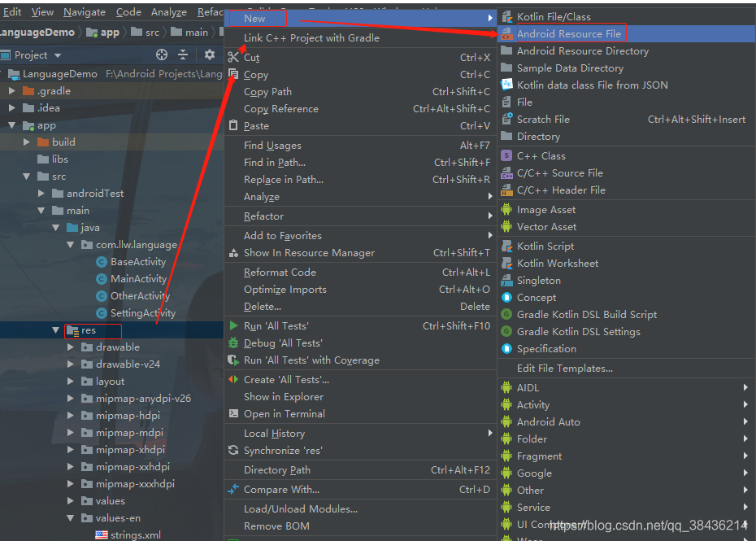Open the Navigate menu

pyautogui.click(x=85, y=12)
